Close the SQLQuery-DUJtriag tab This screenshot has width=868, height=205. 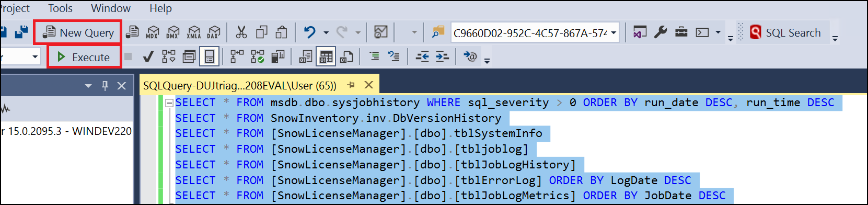368,85
